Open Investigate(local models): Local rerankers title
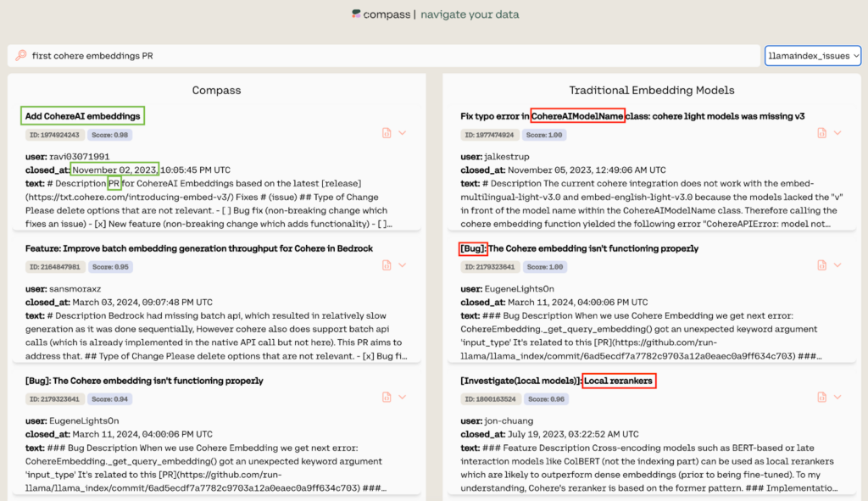868x501 pixels. pos(556,381)
